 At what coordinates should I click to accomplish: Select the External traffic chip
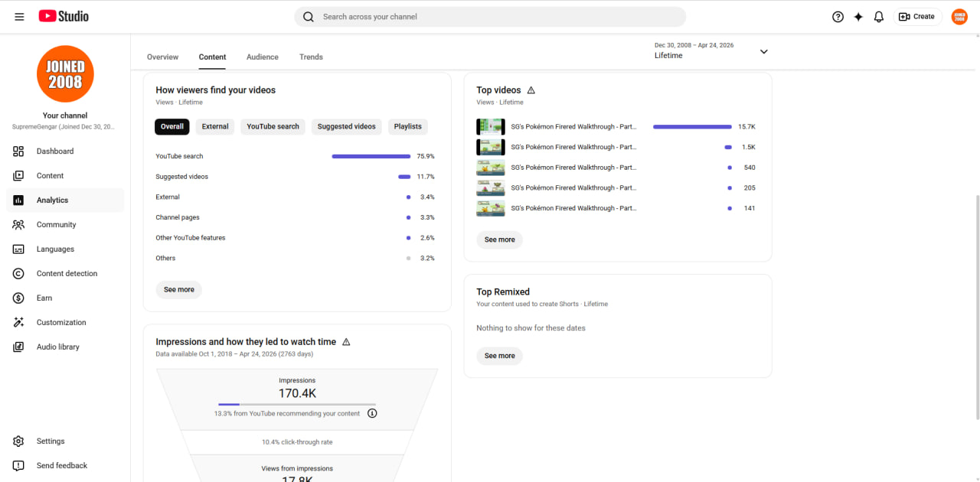215,127
